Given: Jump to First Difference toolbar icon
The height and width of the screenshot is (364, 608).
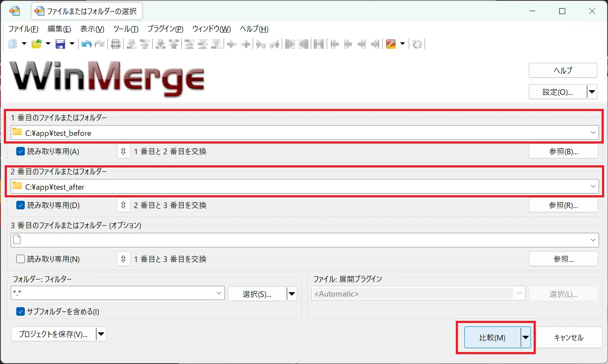Looking at the screenshot, I should pyautogui.click(x=189, y=44).
